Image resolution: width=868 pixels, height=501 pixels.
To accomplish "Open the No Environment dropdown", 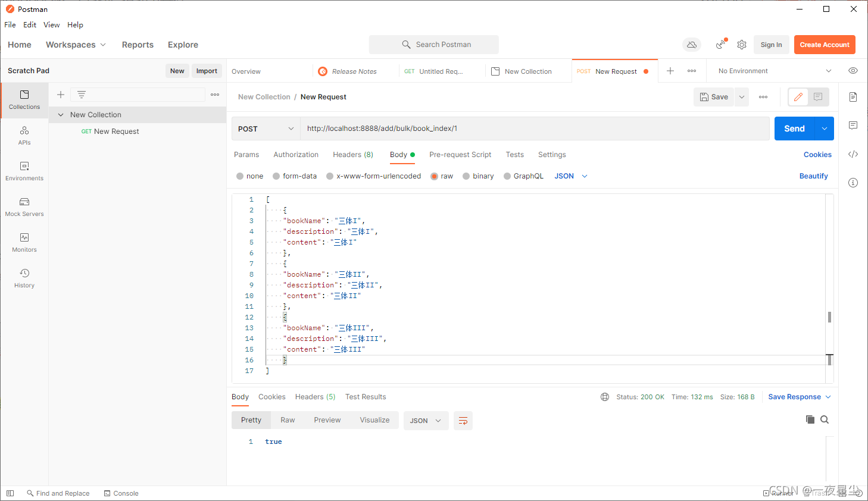I will 775,71.
